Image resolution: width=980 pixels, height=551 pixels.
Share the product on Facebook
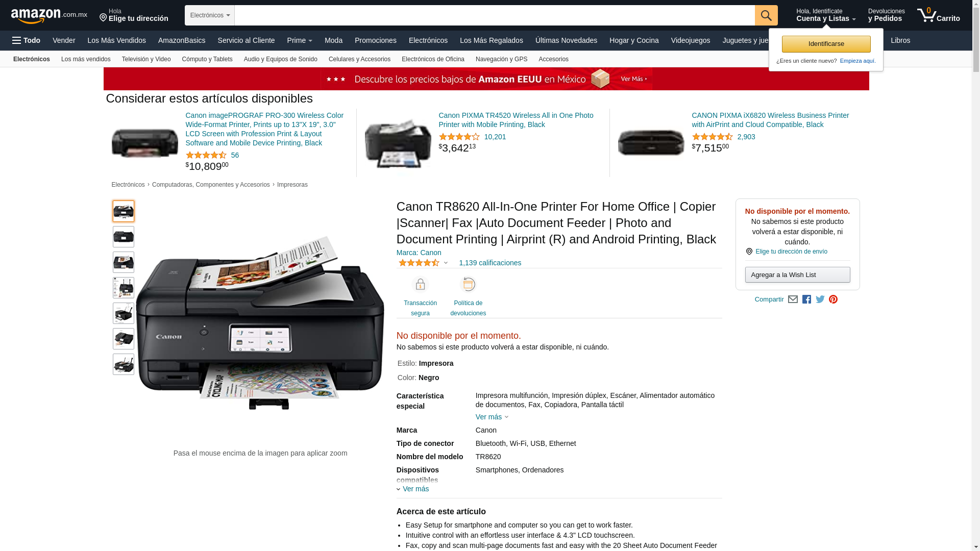click(x=806, y=299)
